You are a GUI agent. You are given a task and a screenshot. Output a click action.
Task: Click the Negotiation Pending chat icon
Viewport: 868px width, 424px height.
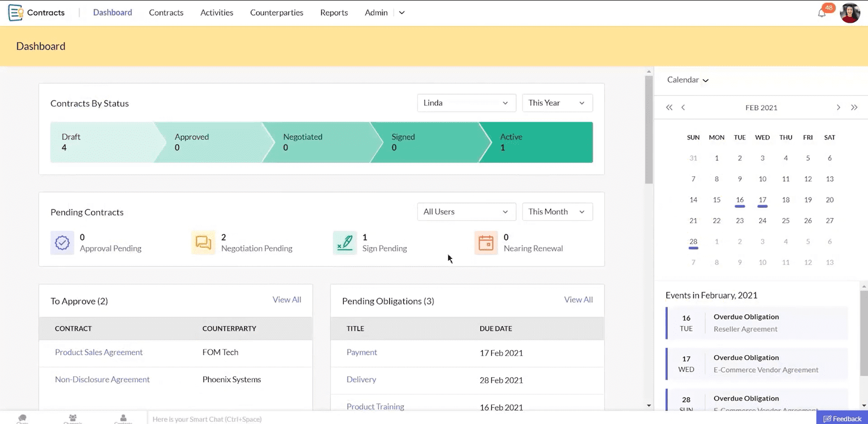(203, 243)
